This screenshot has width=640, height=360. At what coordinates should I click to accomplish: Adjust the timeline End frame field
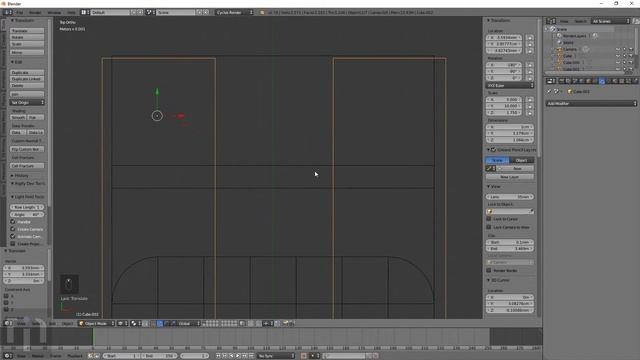[x=160, y=356]
